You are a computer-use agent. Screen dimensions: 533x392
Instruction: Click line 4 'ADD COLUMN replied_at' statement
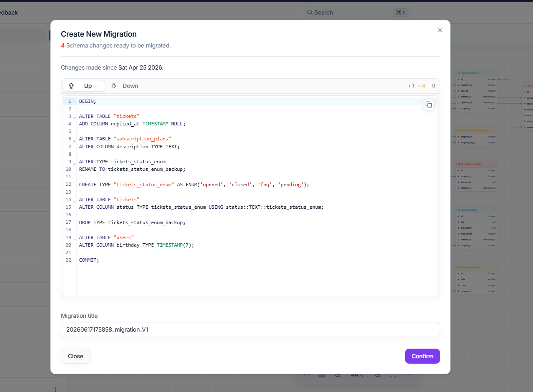132,124
